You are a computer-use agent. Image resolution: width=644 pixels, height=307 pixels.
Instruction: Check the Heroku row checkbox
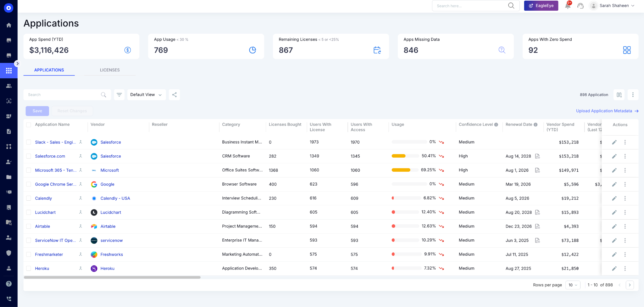pyautogui.click(x=29, y=268)
